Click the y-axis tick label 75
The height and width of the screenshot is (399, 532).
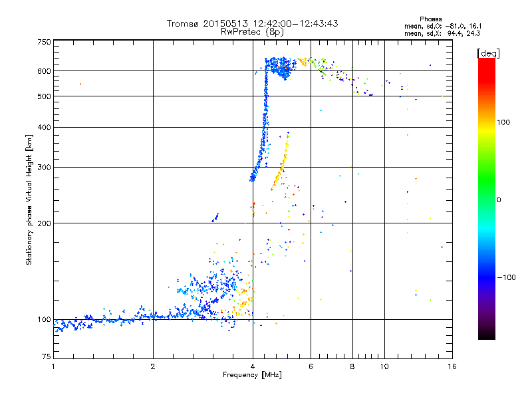click(47, 356)
